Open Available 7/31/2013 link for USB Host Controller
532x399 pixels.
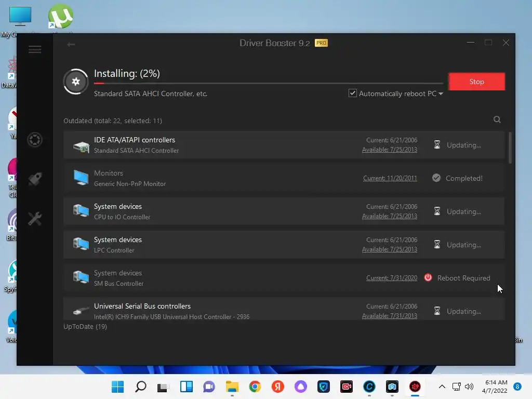(x=390, y=315)
